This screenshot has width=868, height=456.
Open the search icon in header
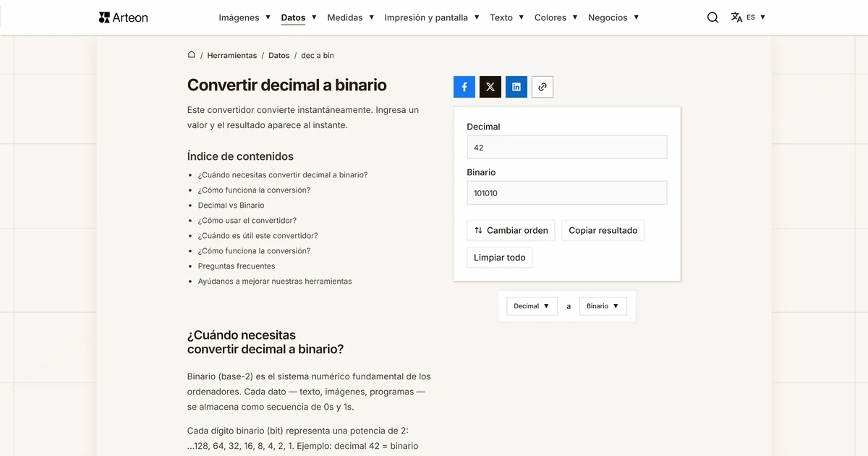(712, 17)
